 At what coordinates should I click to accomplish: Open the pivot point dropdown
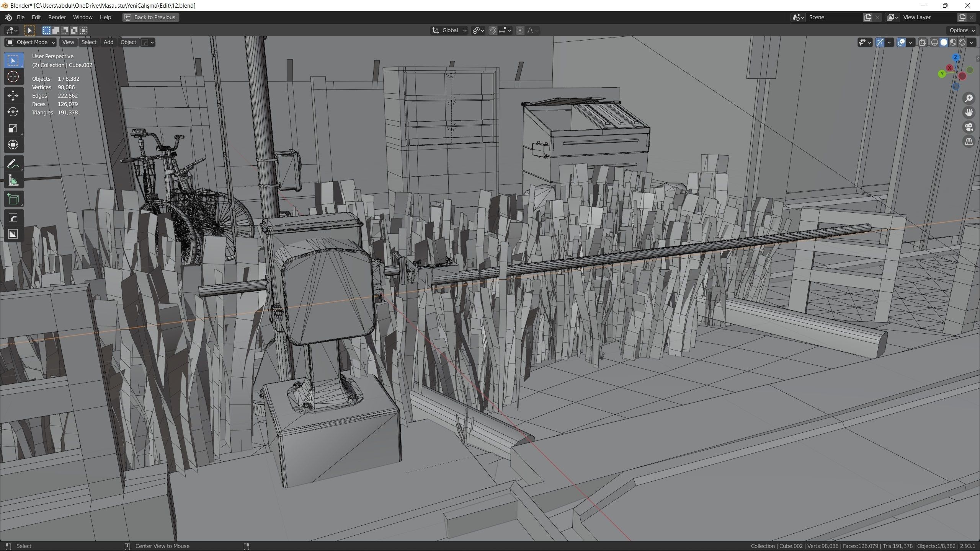coord(479,30)
